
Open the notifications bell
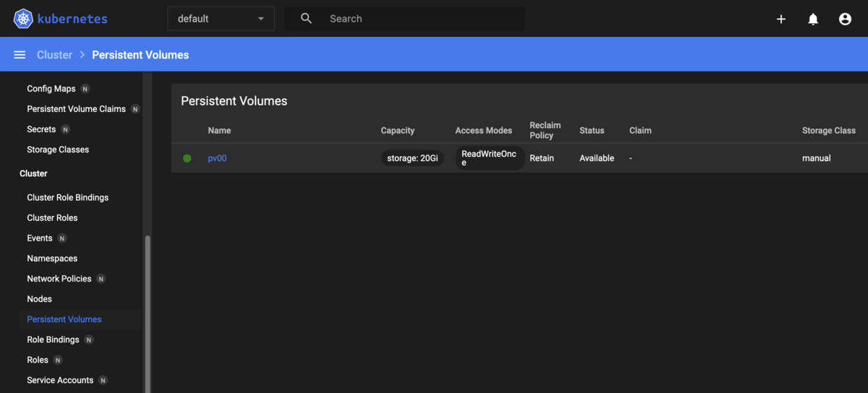coord(813,20)
